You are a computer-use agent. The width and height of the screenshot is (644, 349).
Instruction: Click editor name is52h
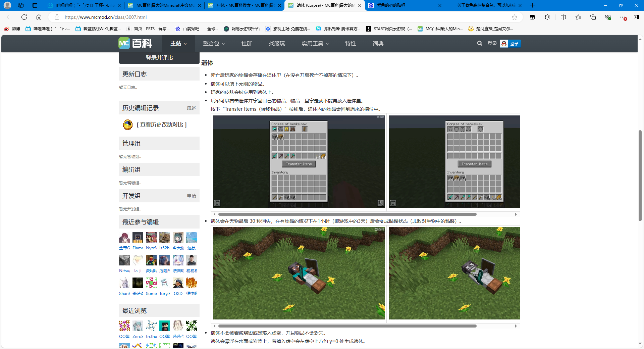click(165, 248)
